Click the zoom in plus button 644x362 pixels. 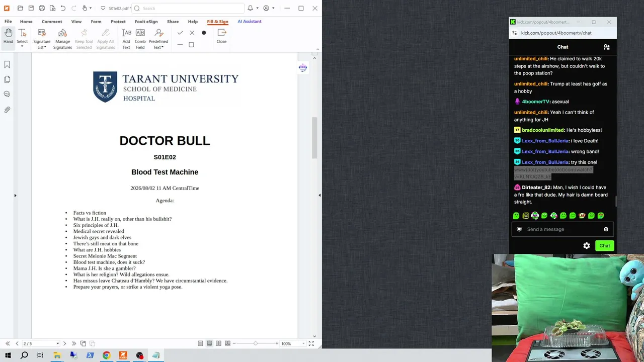pos(277,343)
